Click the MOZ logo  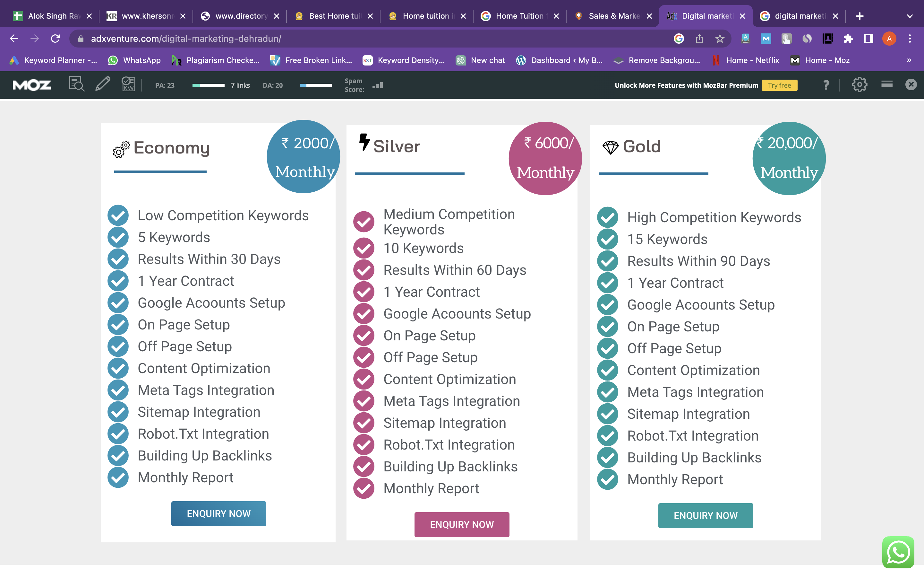point(32,85)
